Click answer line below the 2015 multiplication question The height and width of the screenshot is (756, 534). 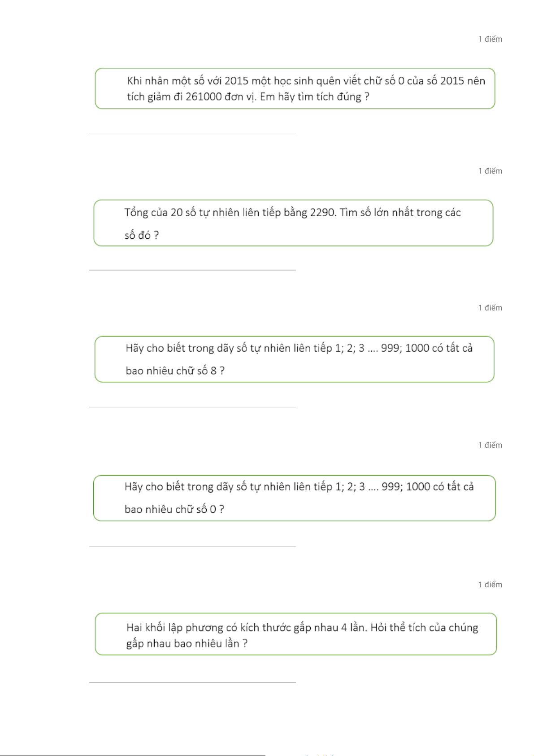coord(192,133)
